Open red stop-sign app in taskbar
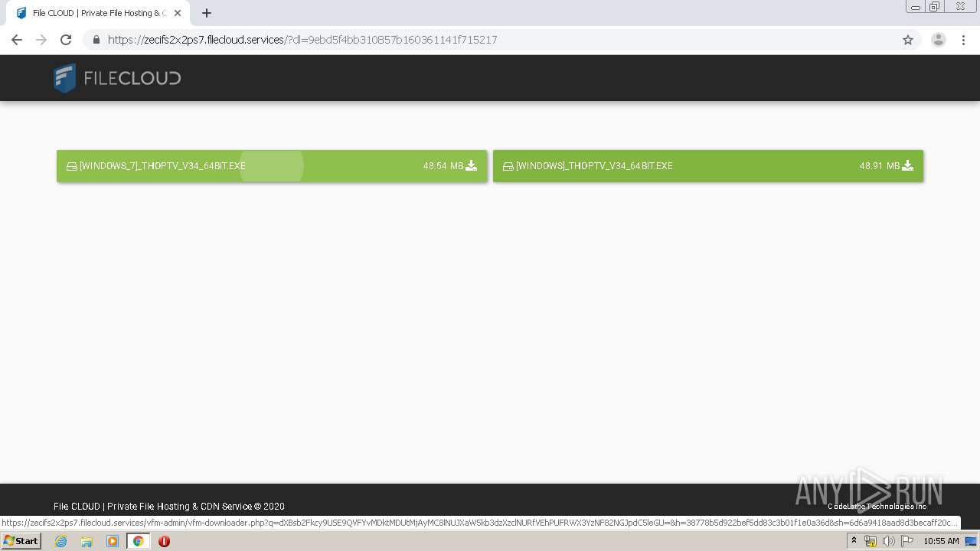 164,541
